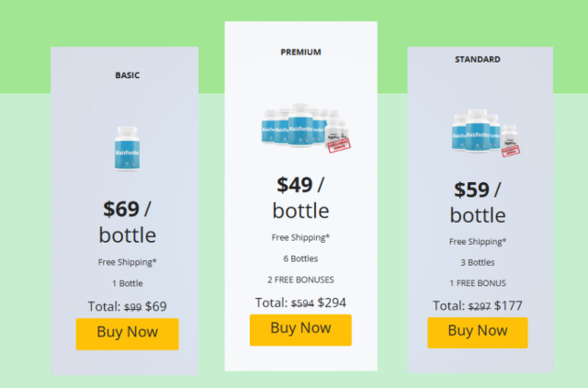Click the Total $99 $69 line
The image size is (588, 388).
[x=127, y=306]
